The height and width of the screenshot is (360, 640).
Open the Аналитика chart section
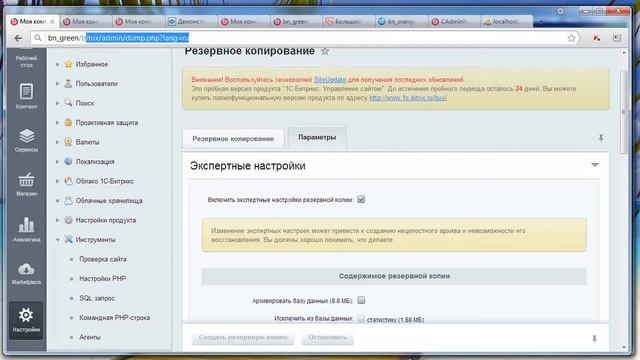(26, 229)
